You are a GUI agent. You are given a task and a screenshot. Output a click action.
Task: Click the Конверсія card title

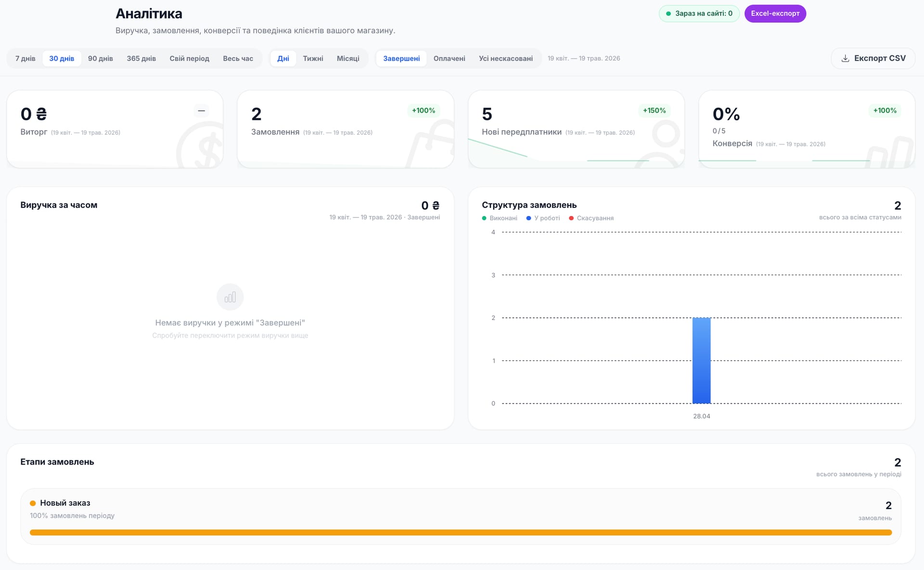pyautogui.click(x=732, y=143)
